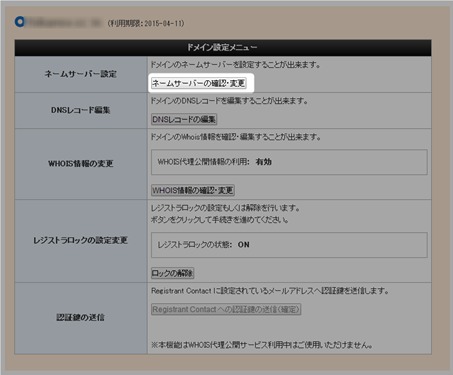Image resolution: width=453 pixels, height=375 pixels.
Task: Click ネームサーバーの確認・変更 button
Action: click(199, 83)
